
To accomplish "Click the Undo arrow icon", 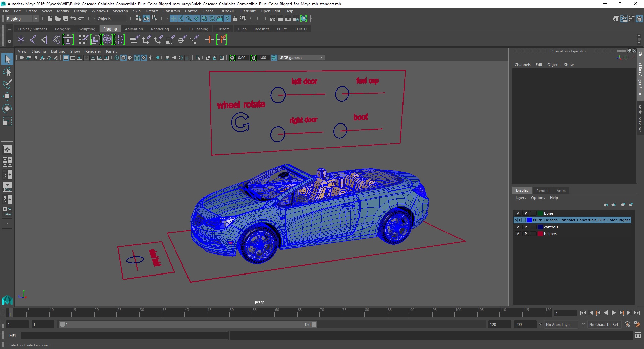I will tap(73, 19).
